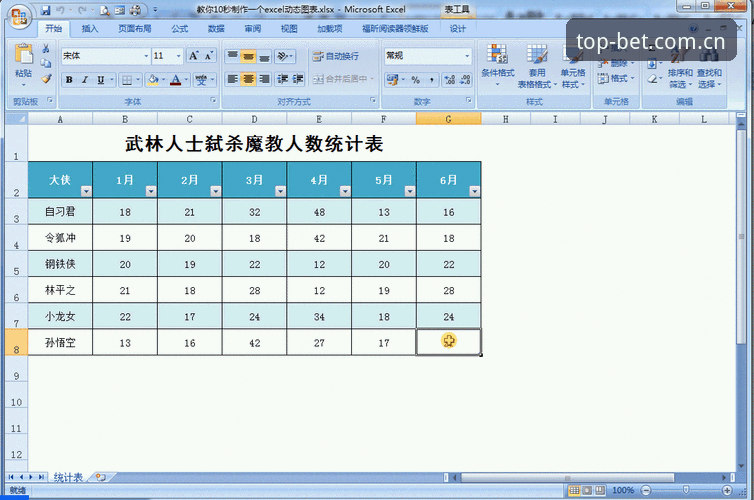Viewport: 754px width, 500px height.
Task: Select column G header
Action: pyautogui.click(x=448, y=119)
